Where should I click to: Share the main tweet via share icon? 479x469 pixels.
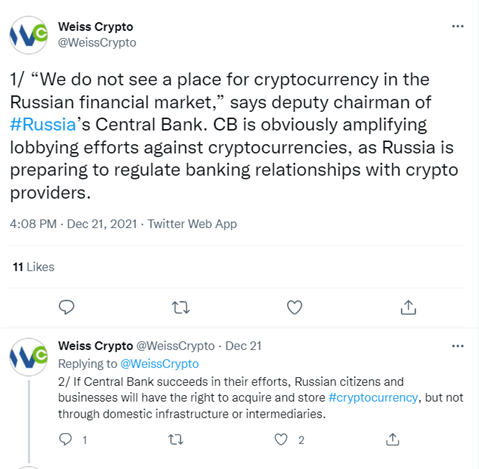(x=408, y=307)
